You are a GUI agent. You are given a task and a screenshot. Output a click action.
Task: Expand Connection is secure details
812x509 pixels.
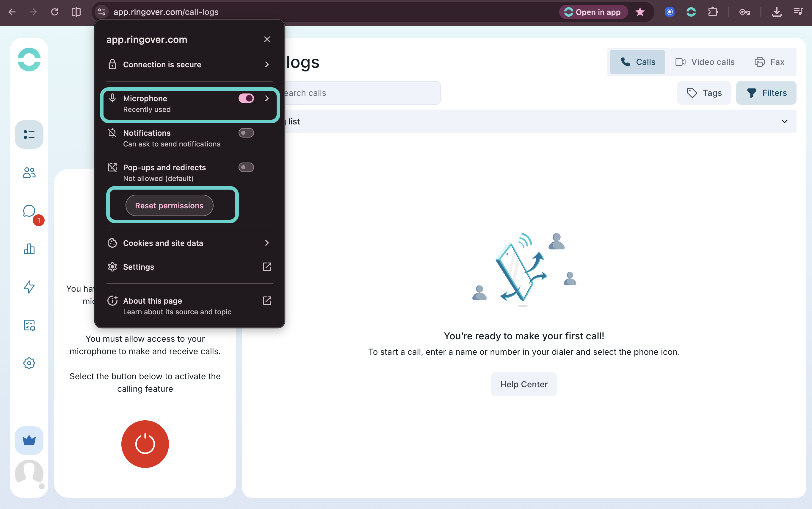tap(190, 64)
